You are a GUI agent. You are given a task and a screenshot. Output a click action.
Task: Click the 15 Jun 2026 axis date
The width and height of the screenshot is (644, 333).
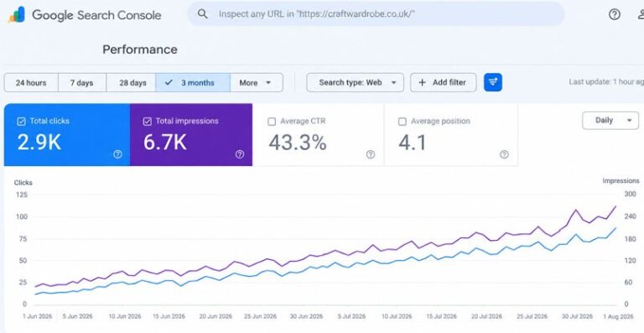tap(169, 316)
